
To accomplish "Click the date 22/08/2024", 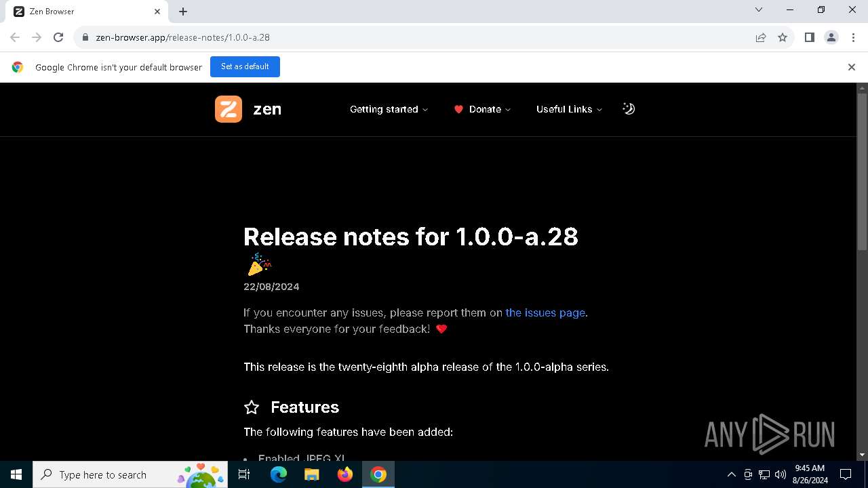I will (x=271, y=287).
